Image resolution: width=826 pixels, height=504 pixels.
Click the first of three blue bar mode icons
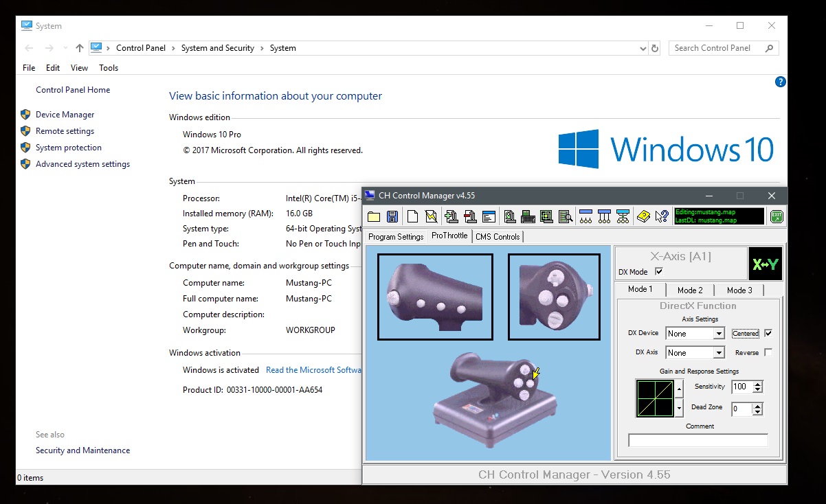[585, 217]
